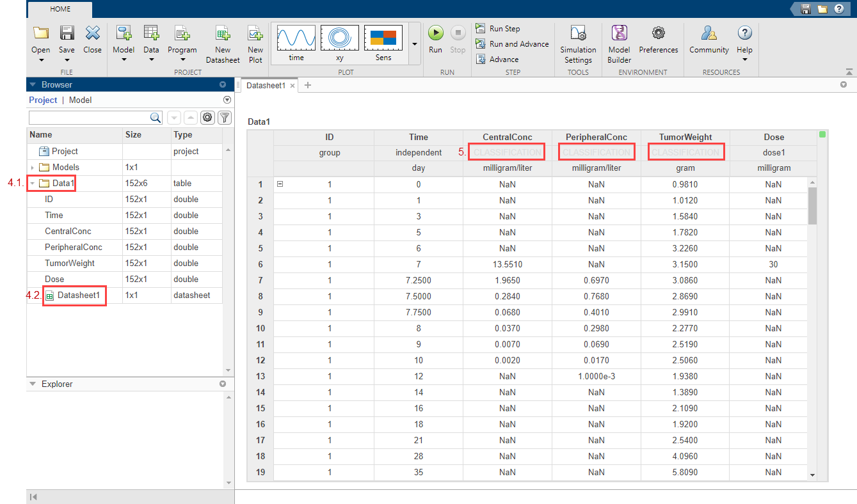Click in the Browser search field
The image size is (857, 504).
(x=90, y=117)
